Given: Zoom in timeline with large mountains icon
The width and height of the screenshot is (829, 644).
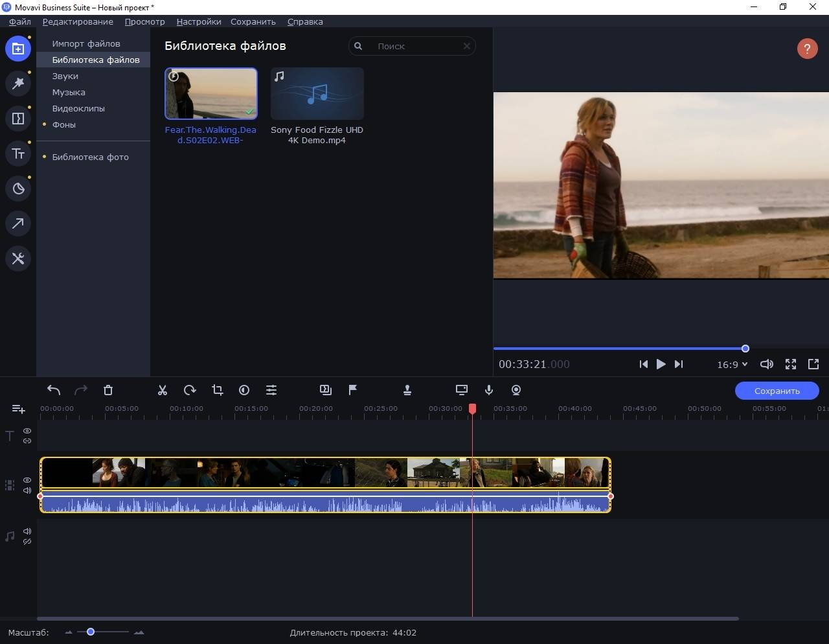Looking at the screenshot, I should [139, 632].
